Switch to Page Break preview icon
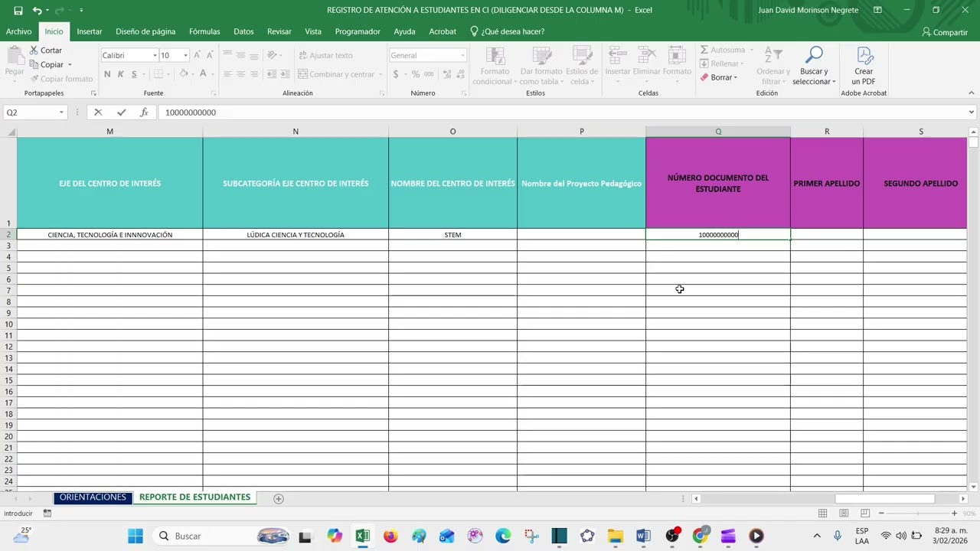Image resolution: width=980 pixels, height=551 pixels. pyautogui.click(x=865, y=514)
